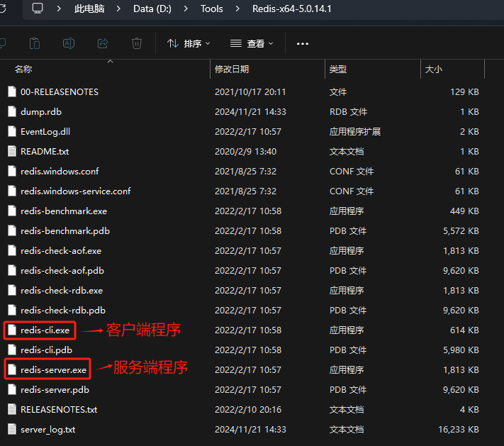Select the redis-check-aof.exe file icon

12,250
